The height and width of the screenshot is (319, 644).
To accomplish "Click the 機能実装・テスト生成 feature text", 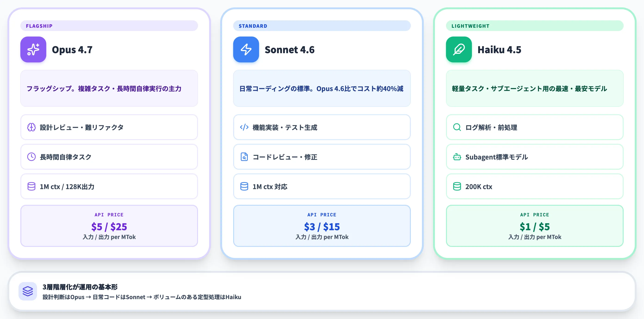I will tap(285, 127).
